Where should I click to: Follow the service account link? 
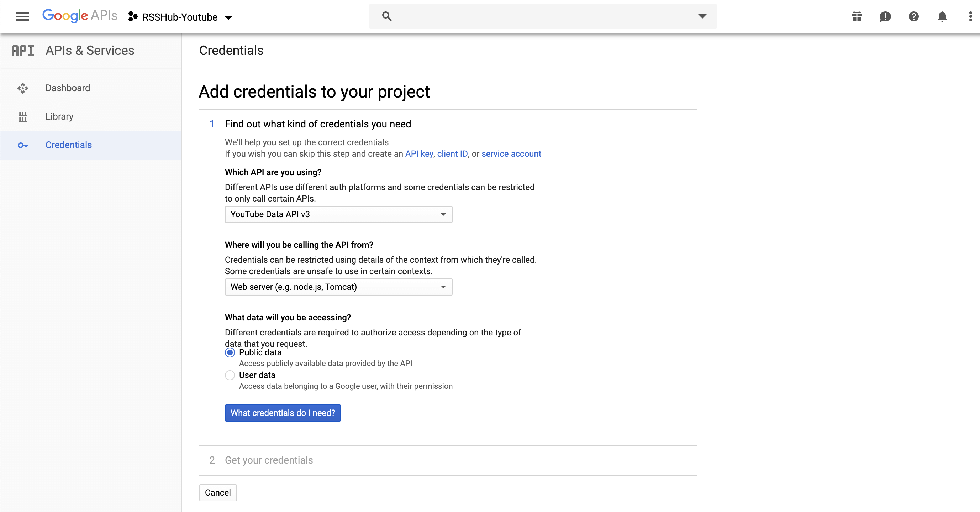tap(511, 154)
